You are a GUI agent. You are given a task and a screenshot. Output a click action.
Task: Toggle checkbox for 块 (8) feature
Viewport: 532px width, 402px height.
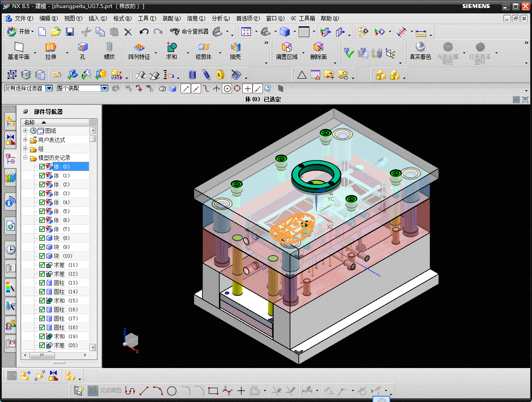(x=42, y=238)
